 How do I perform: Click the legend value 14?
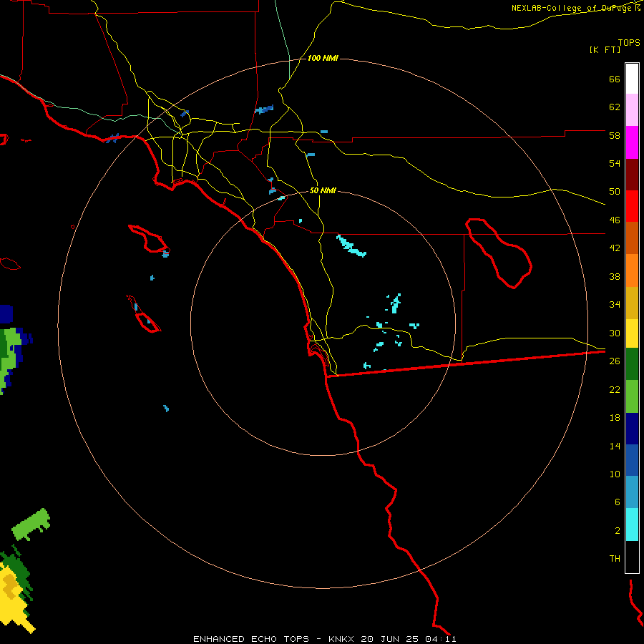pyautogui.click(x=615, y=446)
